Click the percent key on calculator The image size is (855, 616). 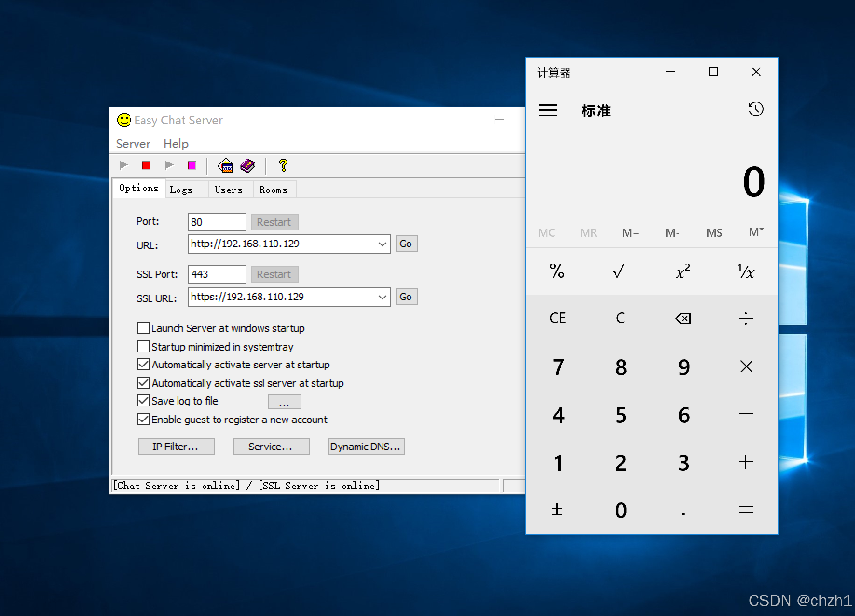click(557, 271)
